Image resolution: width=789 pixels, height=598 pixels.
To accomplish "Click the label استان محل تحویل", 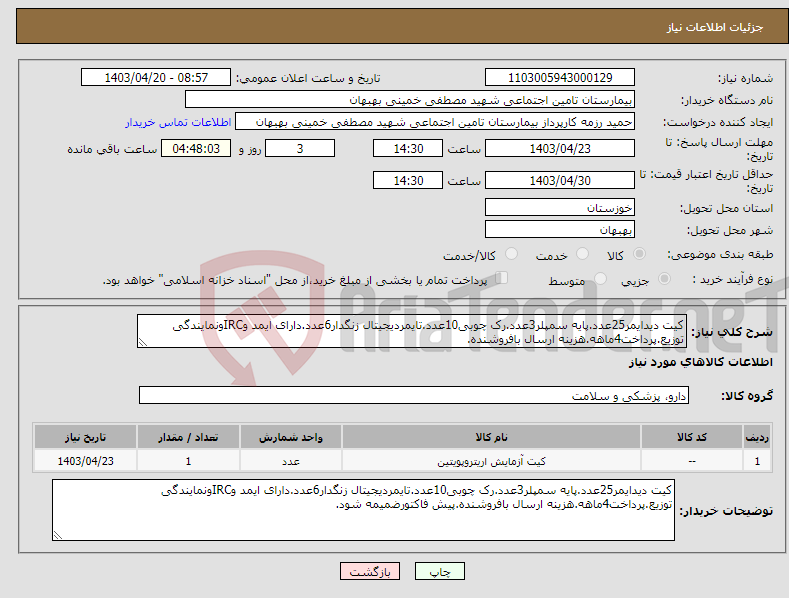I will [x=727, y=208].
